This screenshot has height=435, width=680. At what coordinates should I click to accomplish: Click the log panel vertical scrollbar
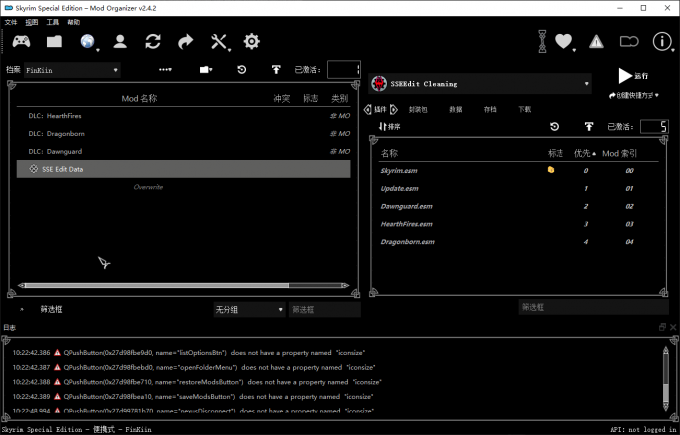(x=666, y=378)
